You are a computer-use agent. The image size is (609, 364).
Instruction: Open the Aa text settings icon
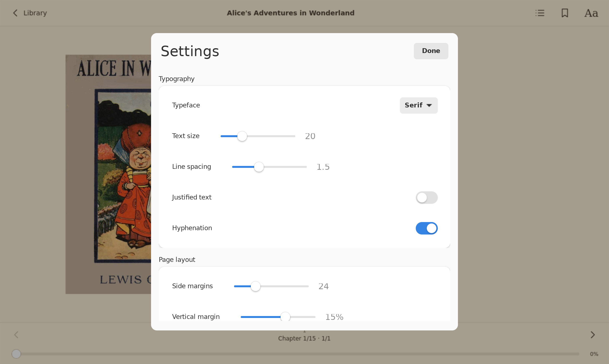pyautogui.click(x=591, y=13)
